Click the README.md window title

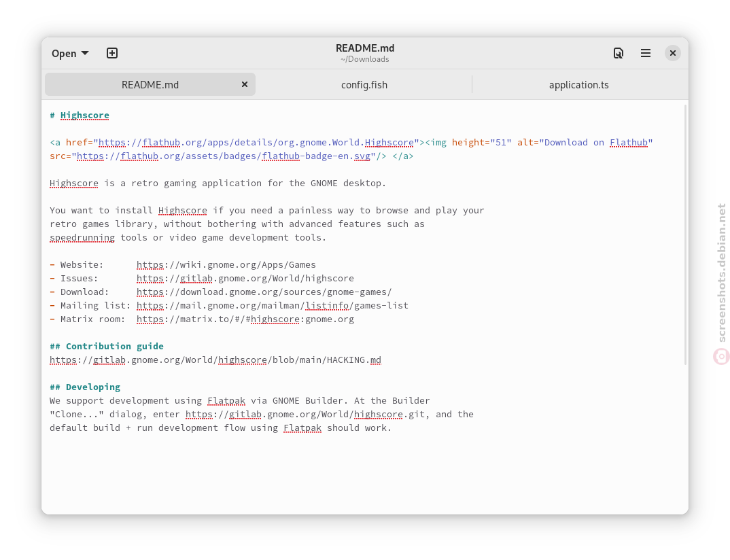click(365, 48)
